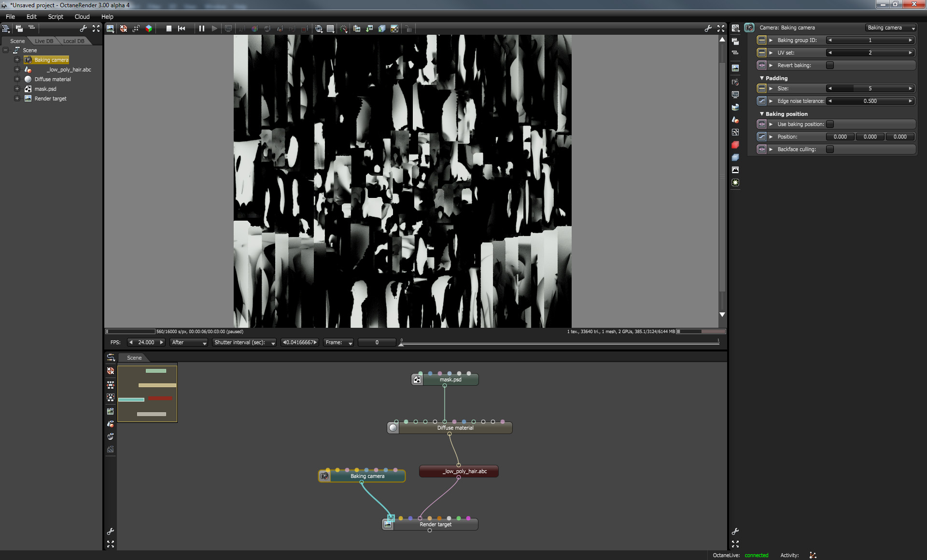Image resolution: width=927 pixels, height=560 pixels.
Task: Click the mask.psd node in the graph
Action: (450, 380)
